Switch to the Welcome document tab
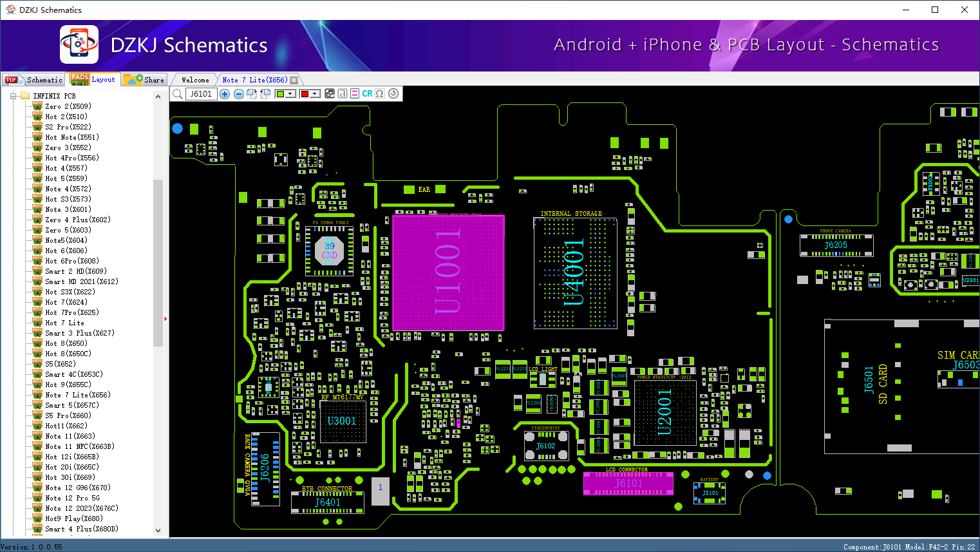 click(195, 80)
